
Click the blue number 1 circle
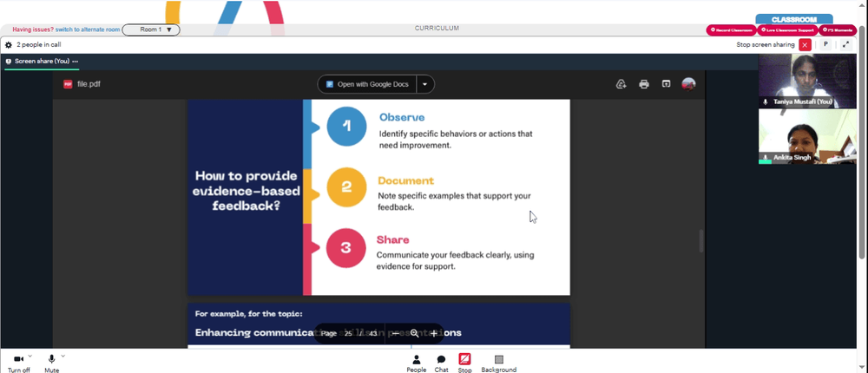coord(346,126)
